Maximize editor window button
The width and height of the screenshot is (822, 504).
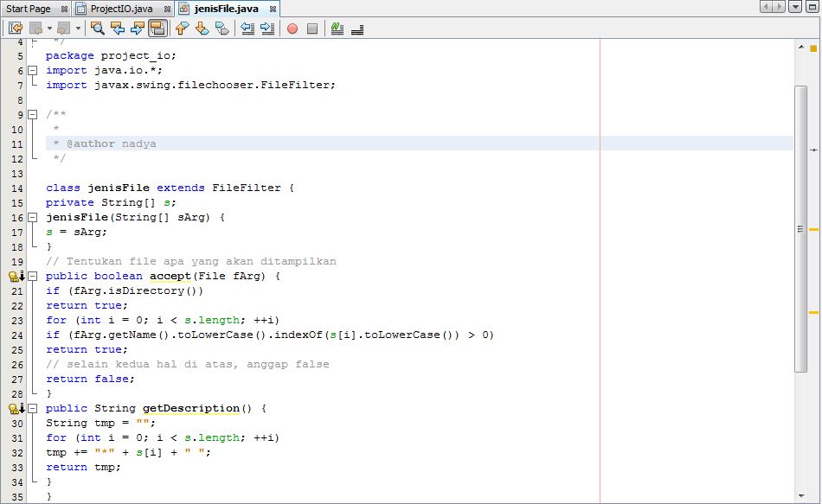point(812,7)
